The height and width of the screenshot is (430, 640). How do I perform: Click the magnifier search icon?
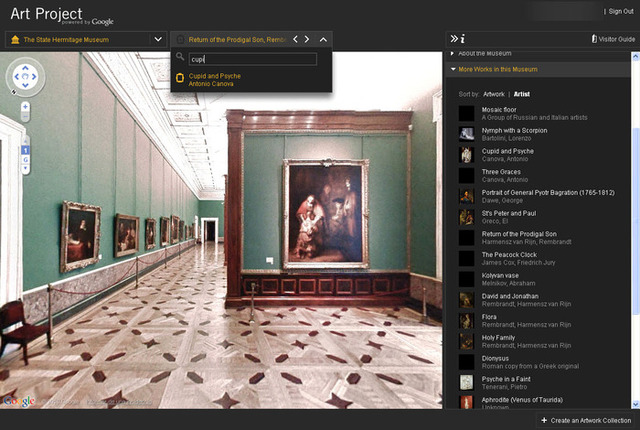[x=180, y=57]
